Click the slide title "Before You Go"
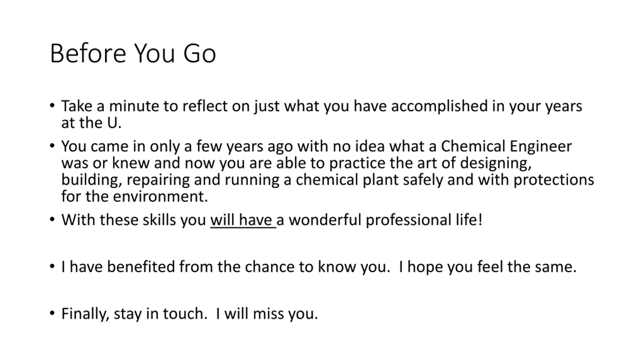The width and height of the screenshot is (644, 362). click(x=133, y=53)
